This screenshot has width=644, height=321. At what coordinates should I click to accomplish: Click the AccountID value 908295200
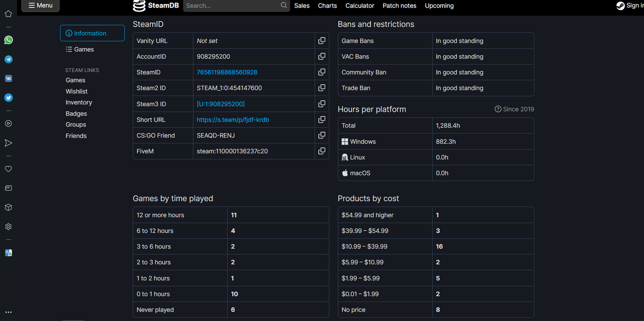(x=213, y=56)
